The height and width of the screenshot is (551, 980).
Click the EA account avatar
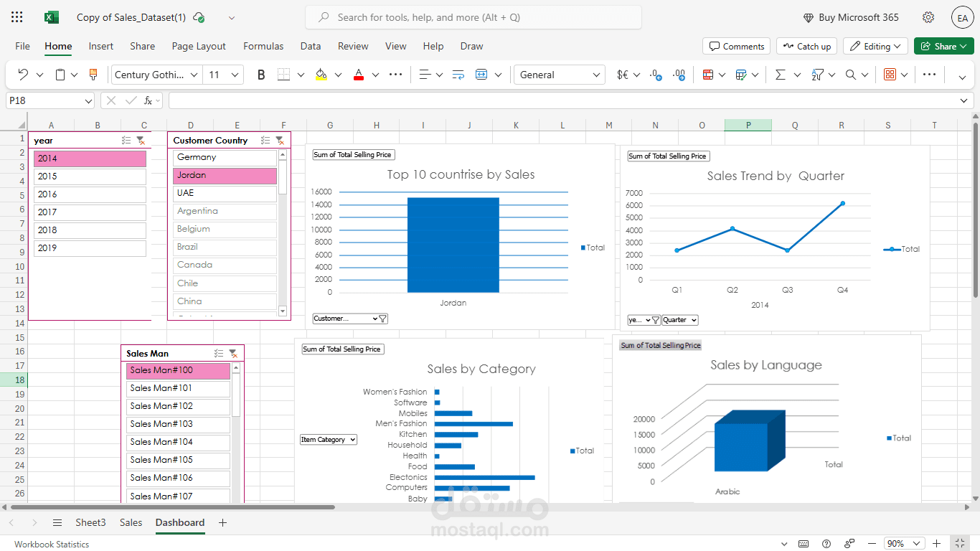[x=962, y=17]
